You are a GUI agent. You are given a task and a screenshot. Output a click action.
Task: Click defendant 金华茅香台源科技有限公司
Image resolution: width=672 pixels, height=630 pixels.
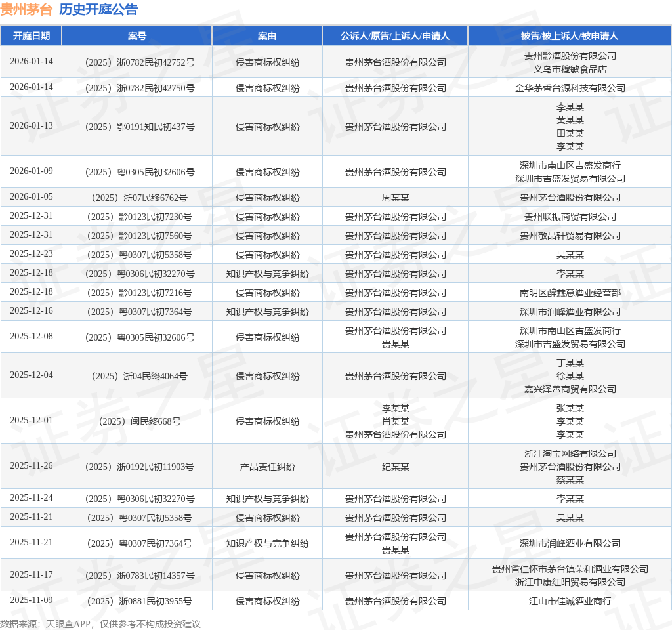tap(570, 89)
